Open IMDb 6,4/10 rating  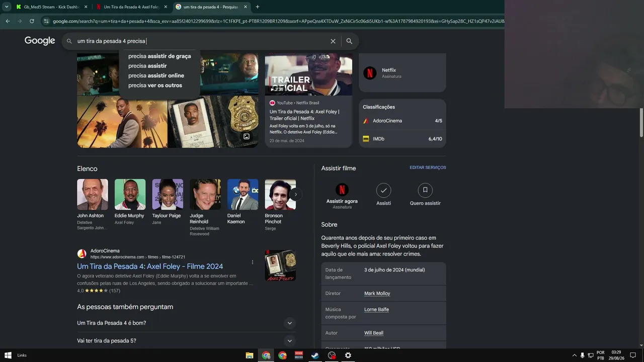pos(403,139)
